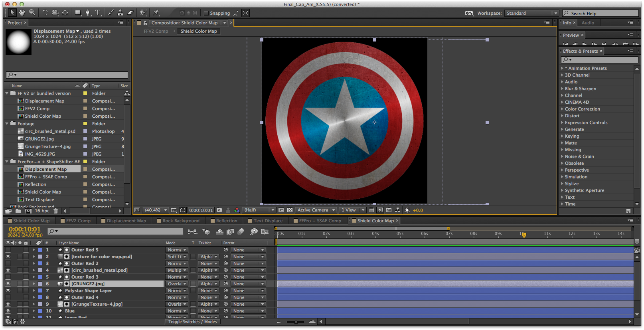Hide the GRUNGE2.jpg layer

8,284
